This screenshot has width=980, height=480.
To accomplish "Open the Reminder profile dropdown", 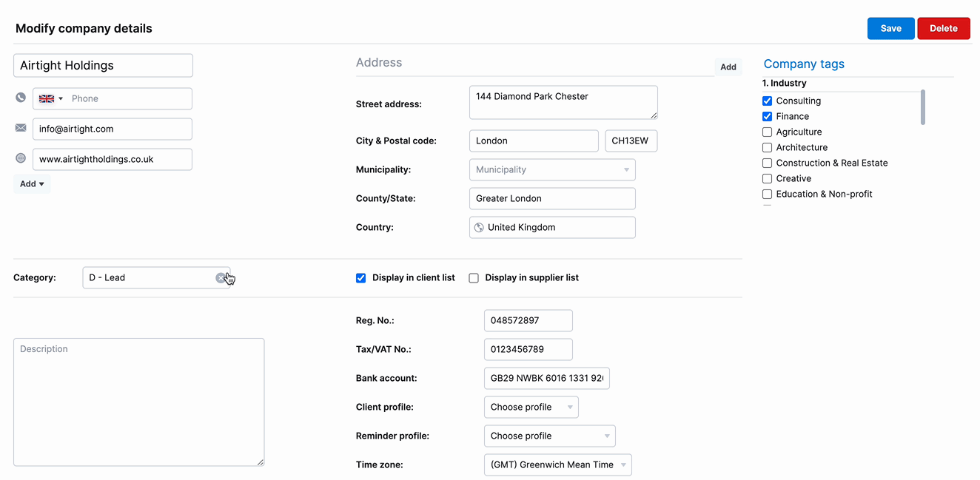I will (x=550, y=436).
